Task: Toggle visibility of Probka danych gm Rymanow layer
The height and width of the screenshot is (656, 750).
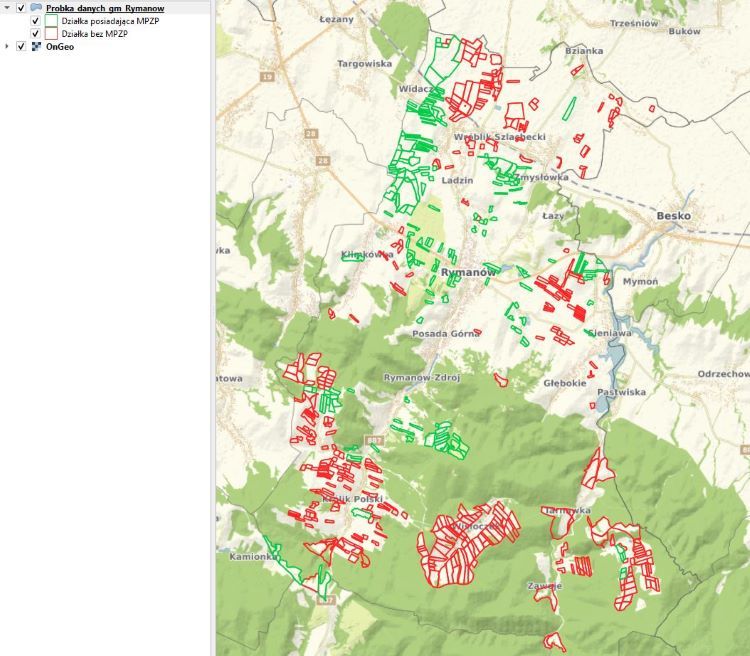Action: 21,7
